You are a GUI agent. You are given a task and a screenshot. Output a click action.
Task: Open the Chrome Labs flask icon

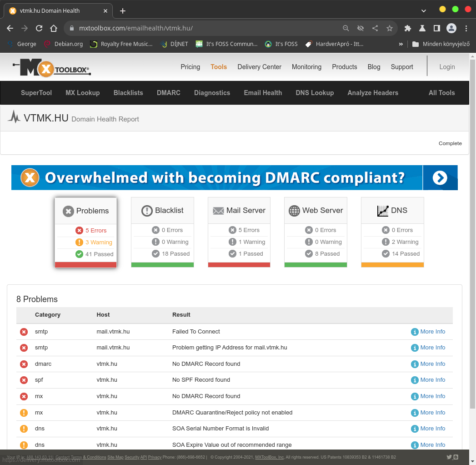point(422,28)
